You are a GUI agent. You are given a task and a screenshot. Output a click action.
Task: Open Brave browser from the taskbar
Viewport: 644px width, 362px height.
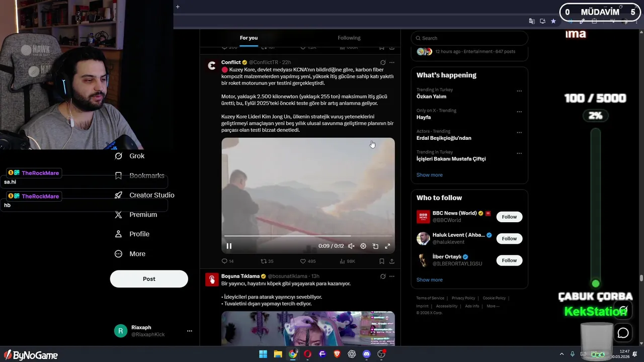tap(337, 354)
